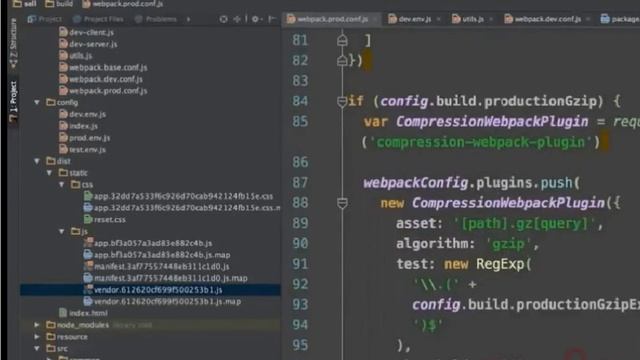Open prod.env.js under config folder

(89, 138)
